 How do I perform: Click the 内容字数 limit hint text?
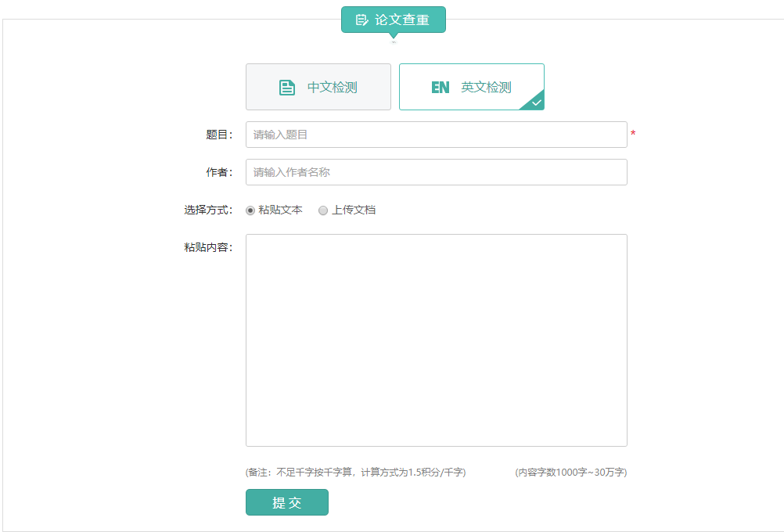570,473
